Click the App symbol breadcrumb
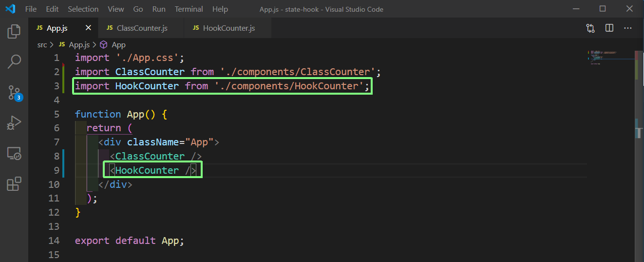644x262 pixels. click(x=113, y=45)
